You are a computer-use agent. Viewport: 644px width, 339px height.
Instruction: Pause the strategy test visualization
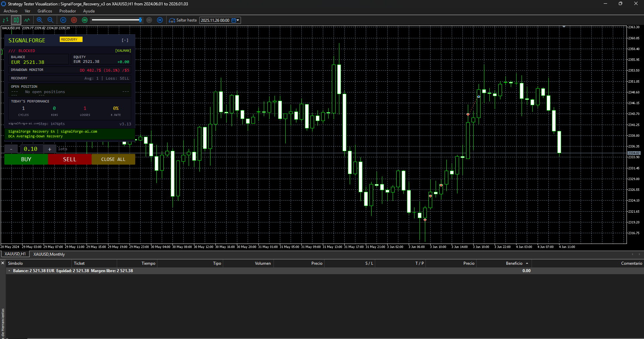click(63, 20)
